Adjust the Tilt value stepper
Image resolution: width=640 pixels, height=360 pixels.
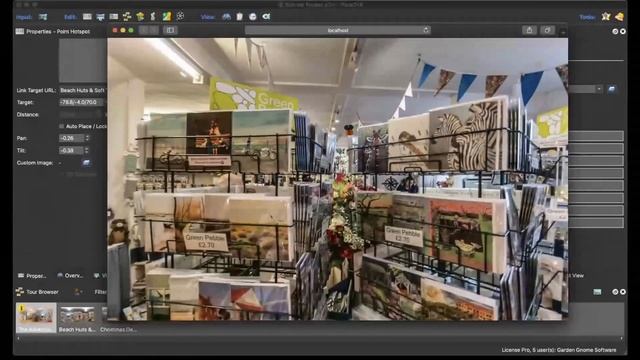pos(87,151)
